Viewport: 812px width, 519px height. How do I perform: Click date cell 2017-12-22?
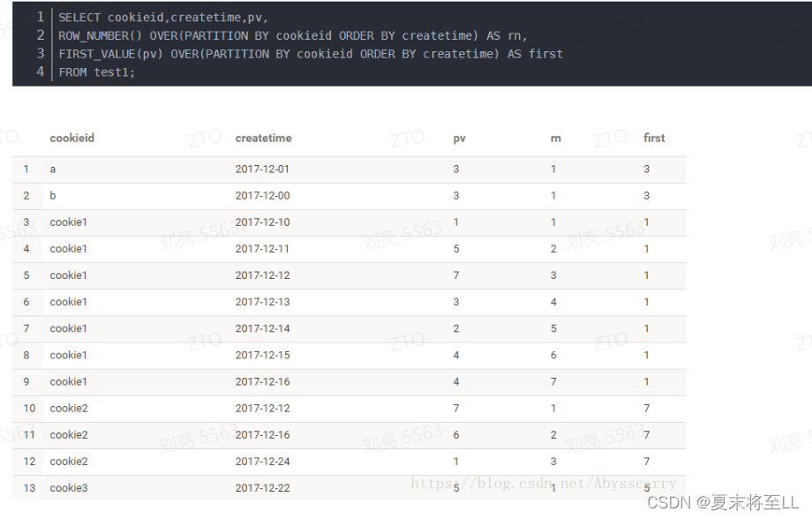pos(262,488)
